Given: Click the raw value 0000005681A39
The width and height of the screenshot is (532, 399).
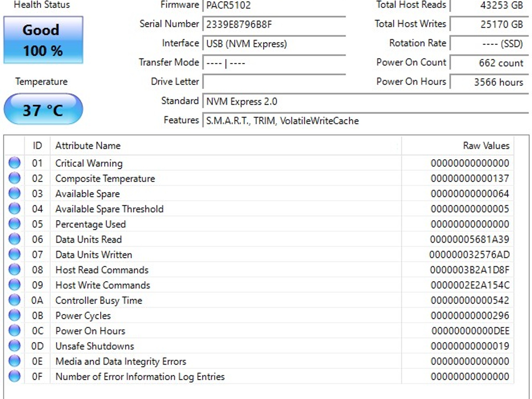Looking at the screenshot, I should (470, 240).
